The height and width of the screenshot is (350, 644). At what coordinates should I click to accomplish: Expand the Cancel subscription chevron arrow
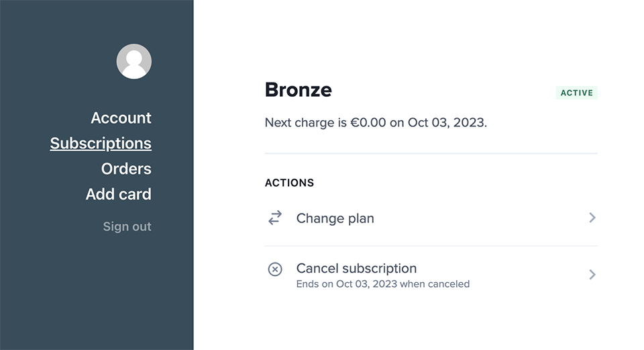(x=592, y=274)
